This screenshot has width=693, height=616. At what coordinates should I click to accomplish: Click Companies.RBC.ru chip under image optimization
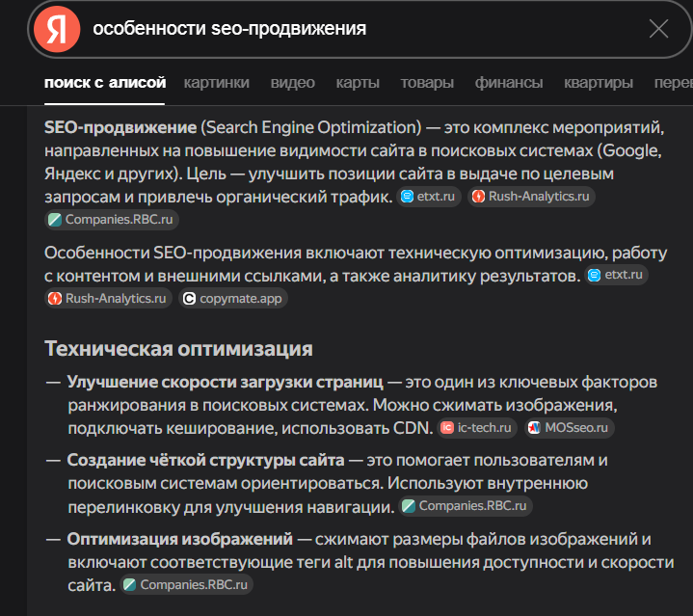(x=187, y=585)
